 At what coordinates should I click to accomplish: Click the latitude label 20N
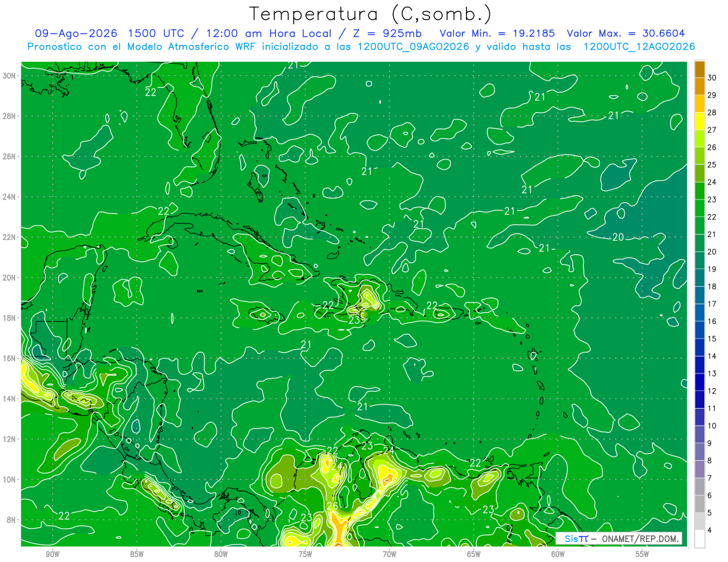coord(8,278)
